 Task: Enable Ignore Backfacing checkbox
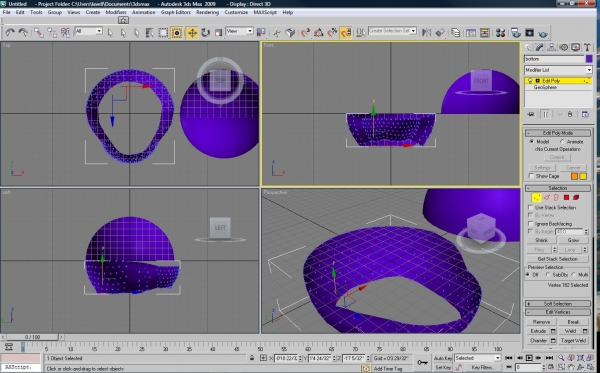pyautogui.click(x=531, y=223)
